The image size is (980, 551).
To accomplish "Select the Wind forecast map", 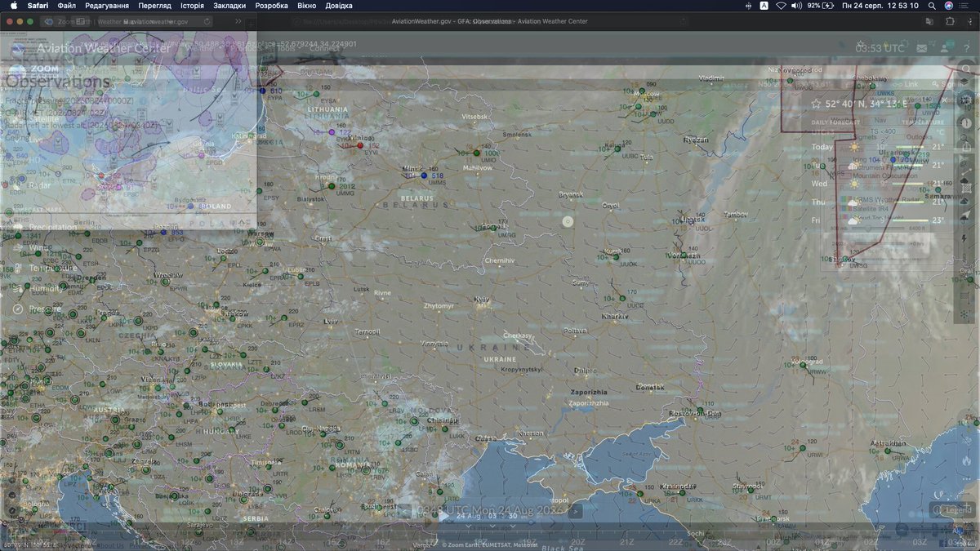I will (x=33, y=247).
